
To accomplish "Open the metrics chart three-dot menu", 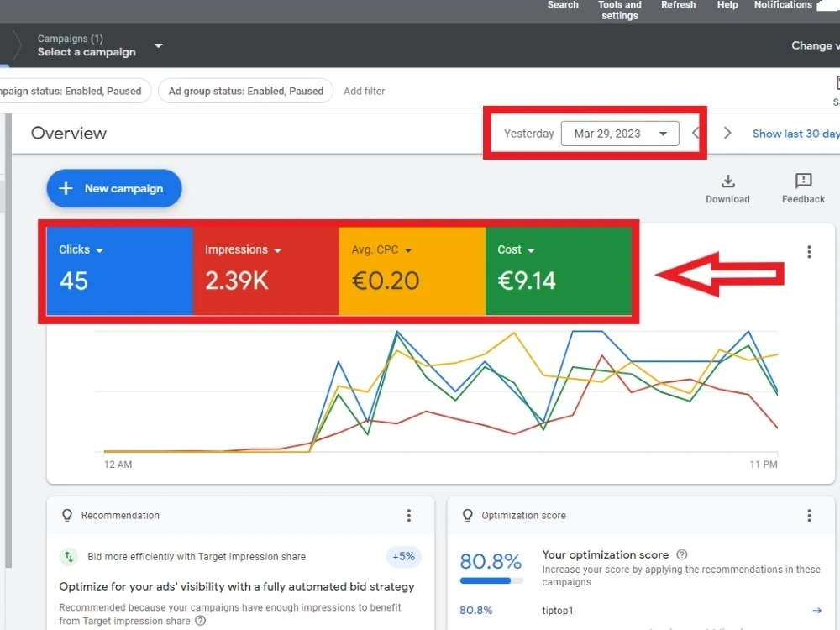I will 809,252.
